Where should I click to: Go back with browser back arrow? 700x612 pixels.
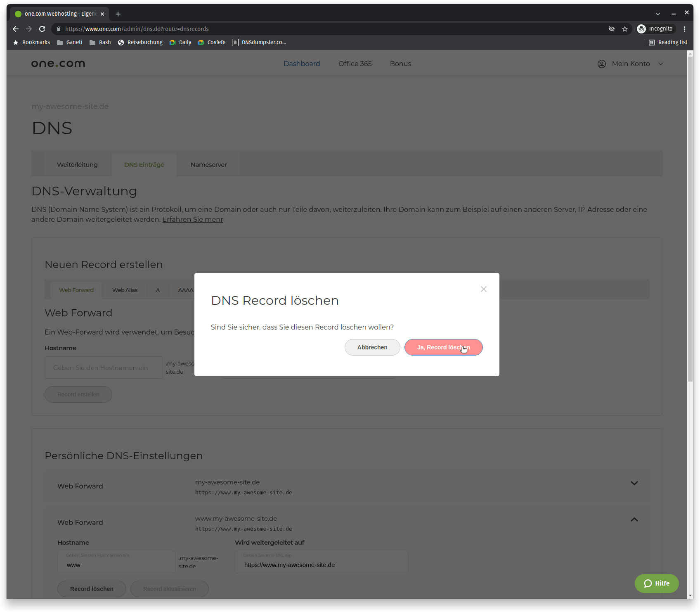[16, 29]
